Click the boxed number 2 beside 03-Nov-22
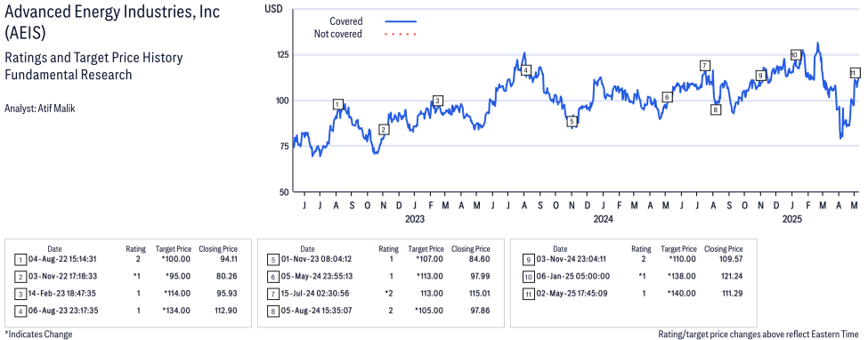This screenshot has width=868, height=340. [x=20, y=276]
